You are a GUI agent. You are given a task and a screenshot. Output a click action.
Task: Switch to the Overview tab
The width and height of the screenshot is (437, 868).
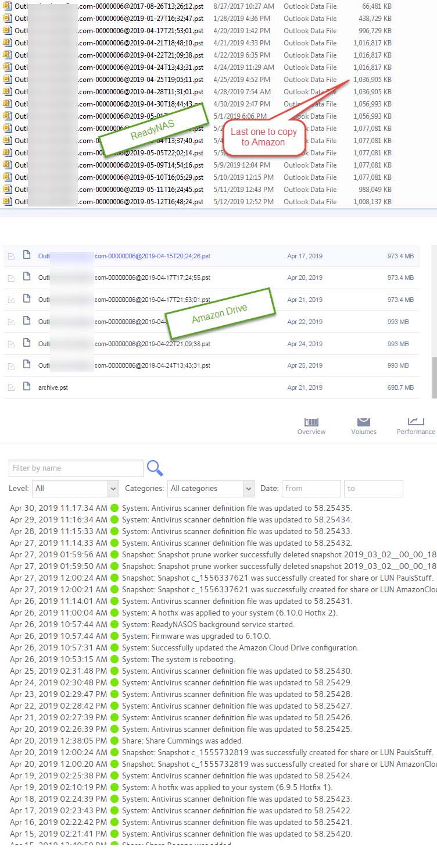311,425
